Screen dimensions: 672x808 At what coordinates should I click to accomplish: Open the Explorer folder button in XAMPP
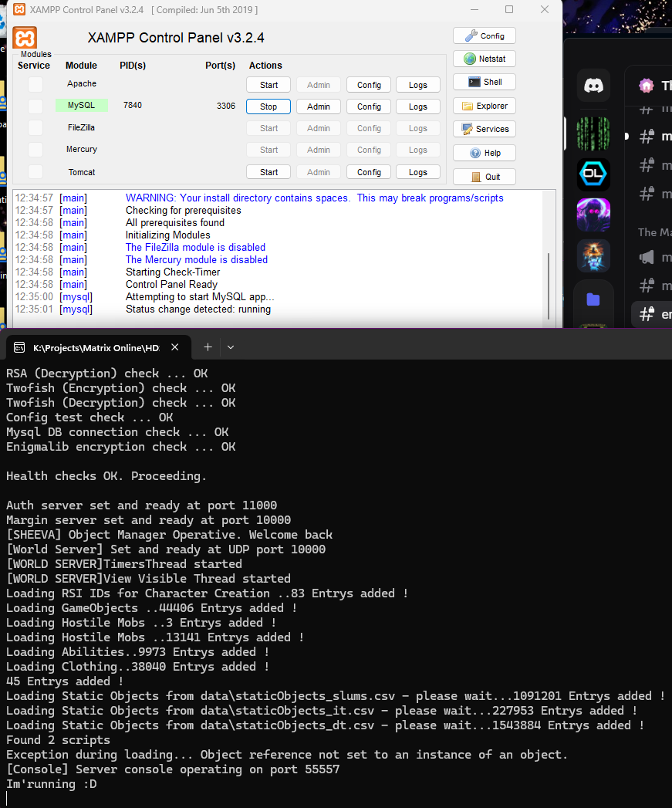(x=484, y=106)
